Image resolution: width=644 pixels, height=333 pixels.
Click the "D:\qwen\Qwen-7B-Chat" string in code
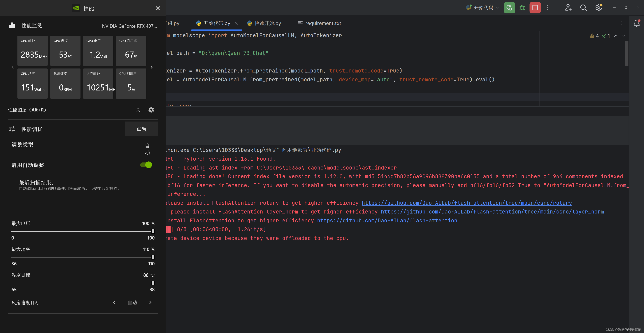233,53
